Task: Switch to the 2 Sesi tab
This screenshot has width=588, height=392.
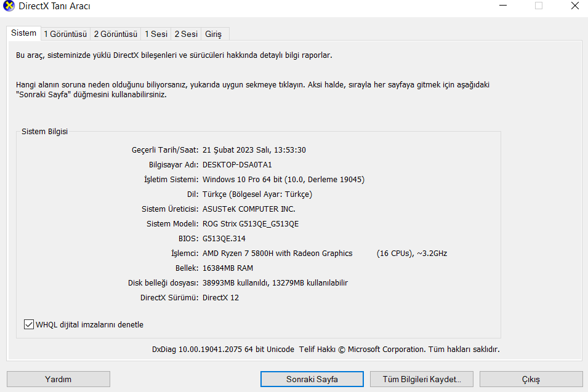Action: pyautogui.click(x=186, y=34)
